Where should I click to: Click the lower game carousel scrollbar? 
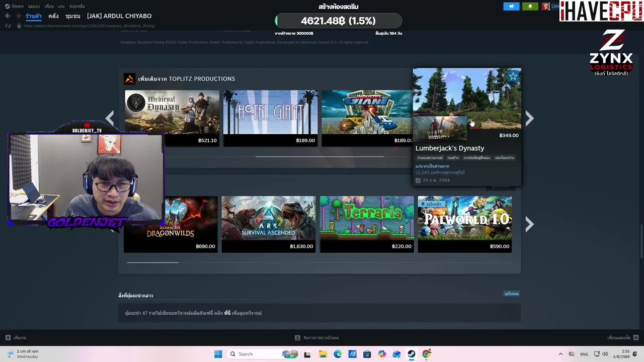[152, 262]
